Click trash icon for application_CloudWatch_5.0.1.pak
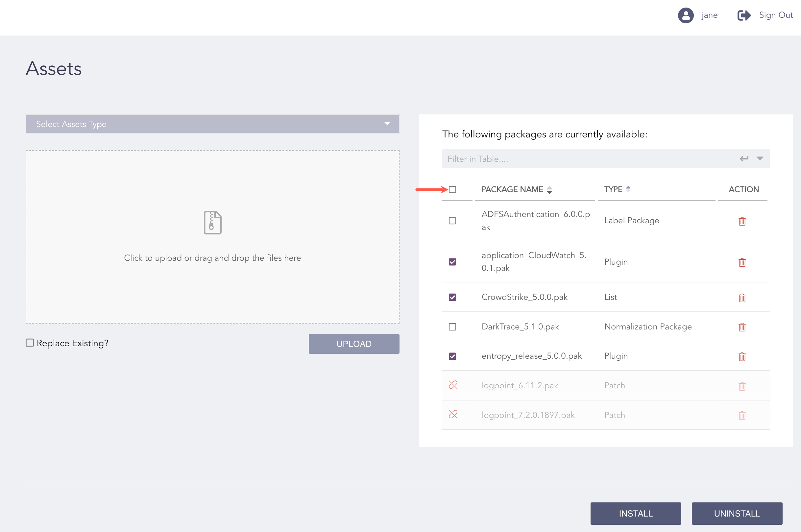 click(x=741, y=262)
